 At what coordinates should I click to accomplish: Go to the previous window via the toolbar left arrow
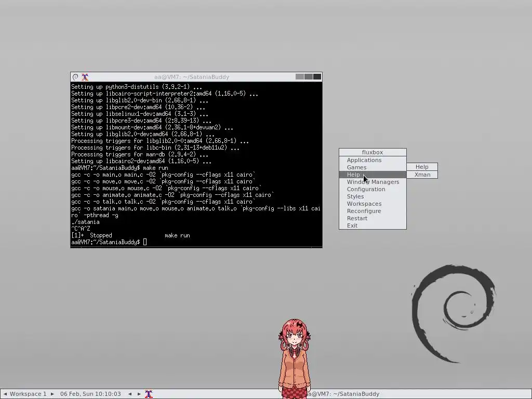click(x=130, y=394)
